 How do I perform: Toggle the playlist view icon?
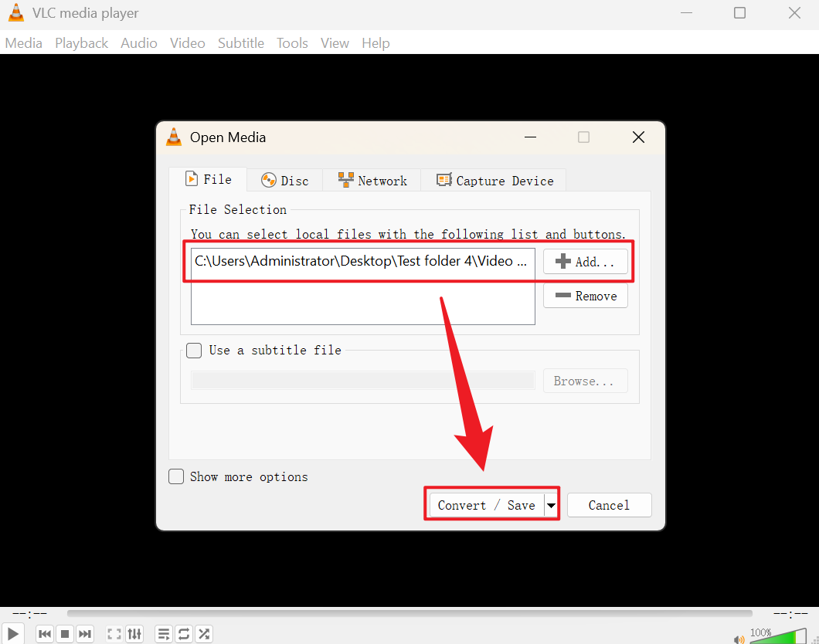click(164, 634)
